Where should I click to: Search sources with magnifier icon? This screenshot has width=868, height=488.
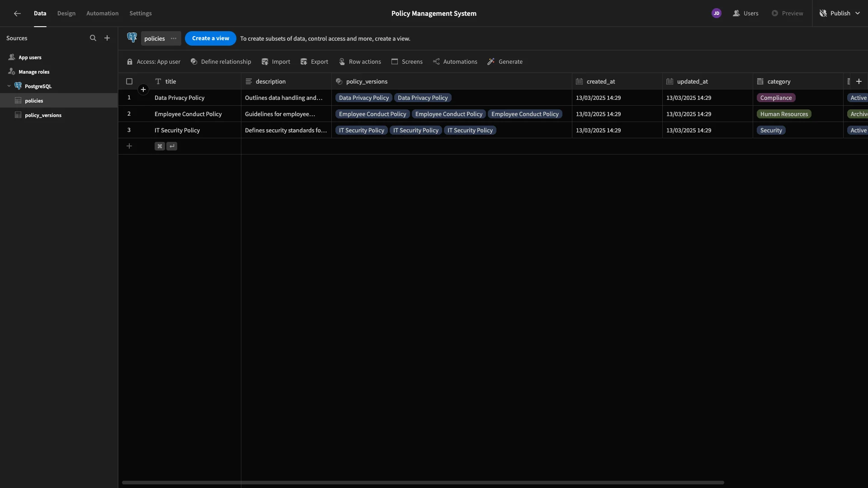tap(93, 38)
